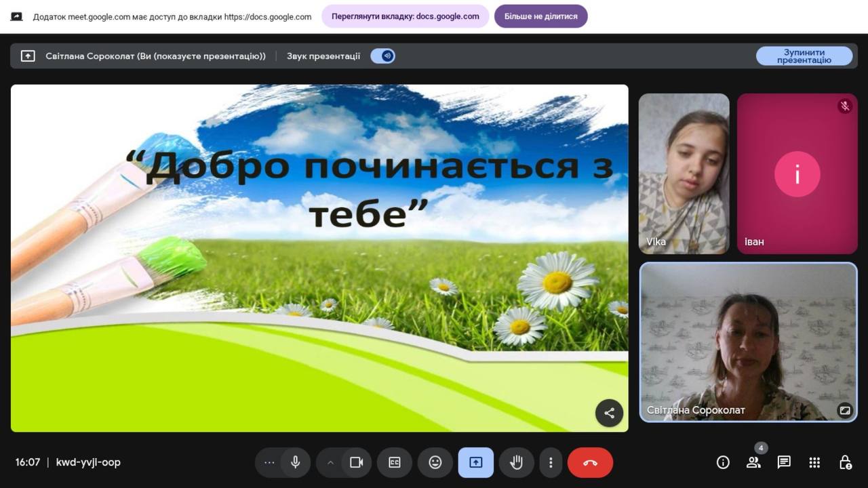Toggle the microphone button

pos(296,462)
